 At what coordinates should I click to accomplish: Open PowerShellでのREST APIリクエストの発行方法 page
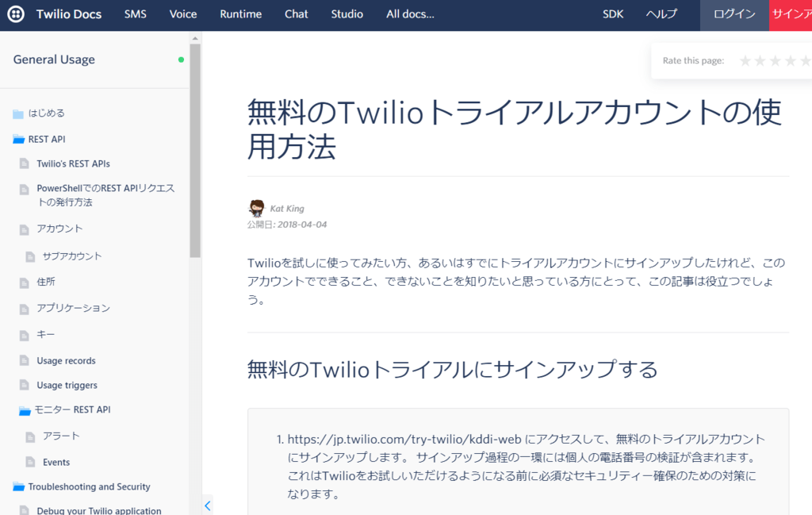point(105,194)
